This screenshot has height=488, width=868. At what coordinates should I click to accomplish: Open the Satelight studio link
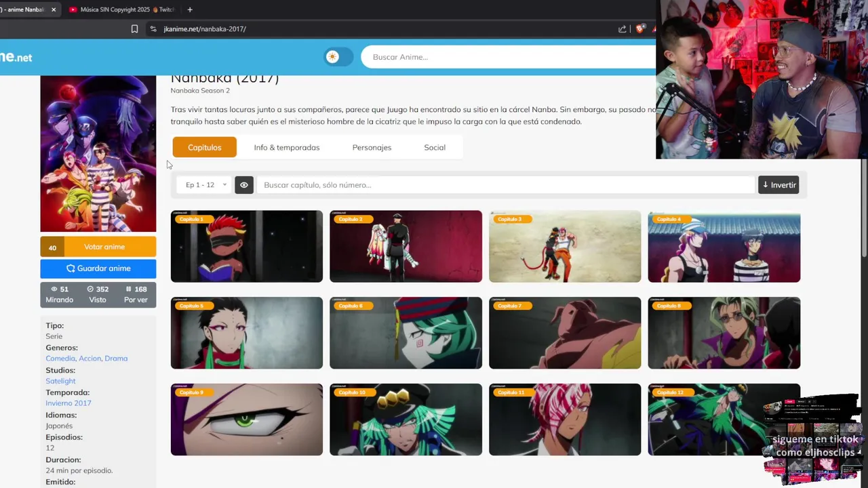pyautogui.click(x=60, y=381)
